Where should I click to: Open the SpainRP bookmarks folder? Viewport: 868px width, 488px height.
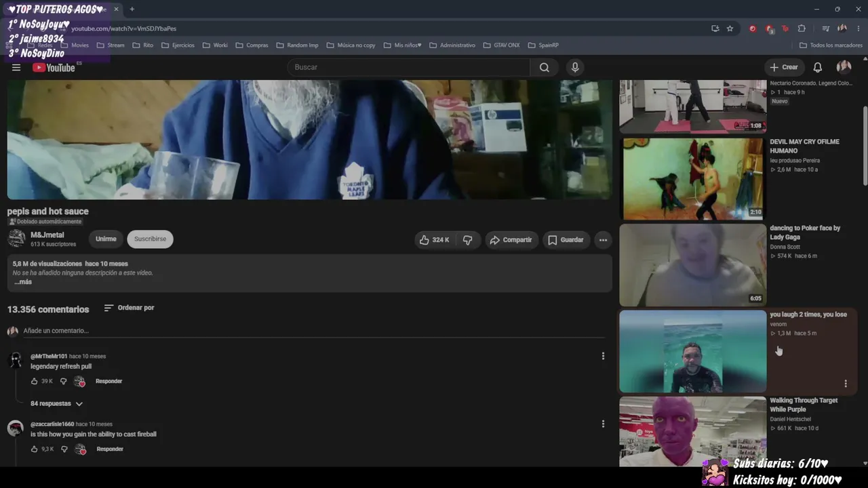coord(543,45)
